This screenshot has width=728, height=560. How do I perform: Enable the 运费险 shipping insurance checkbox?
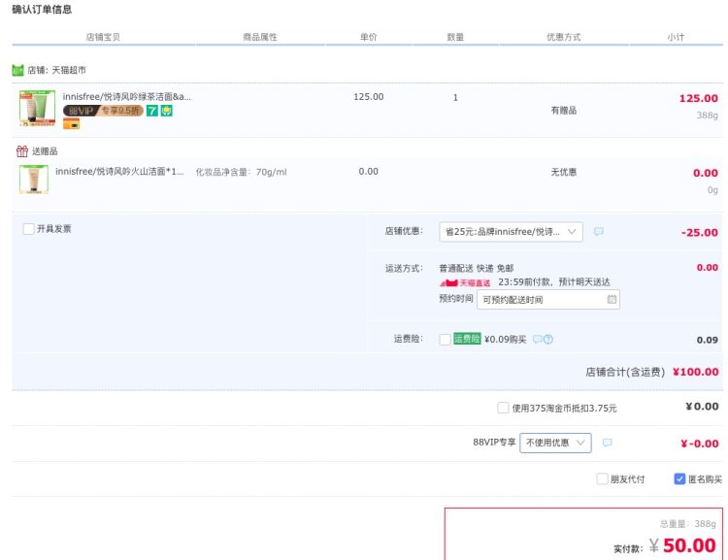coord(445,340)
